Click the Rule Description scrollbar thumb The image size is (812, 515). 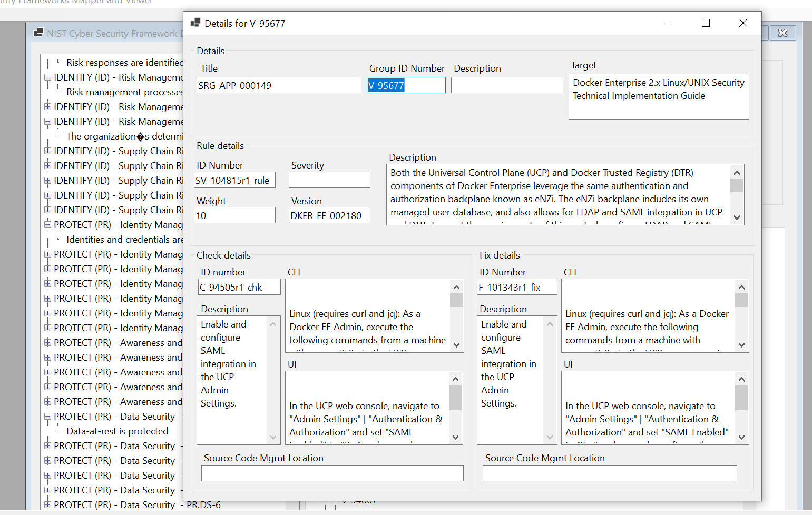(x=737, y=185)
